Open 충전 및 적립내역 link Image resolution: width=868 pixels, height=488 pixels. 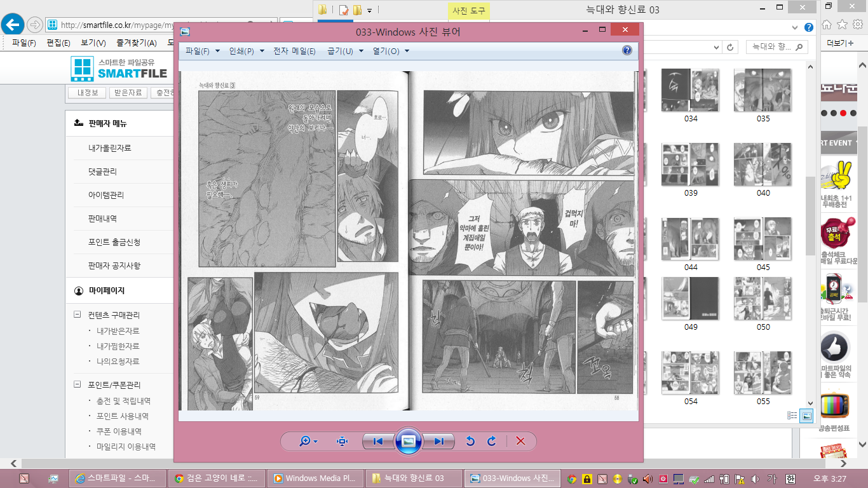point(123,401)
